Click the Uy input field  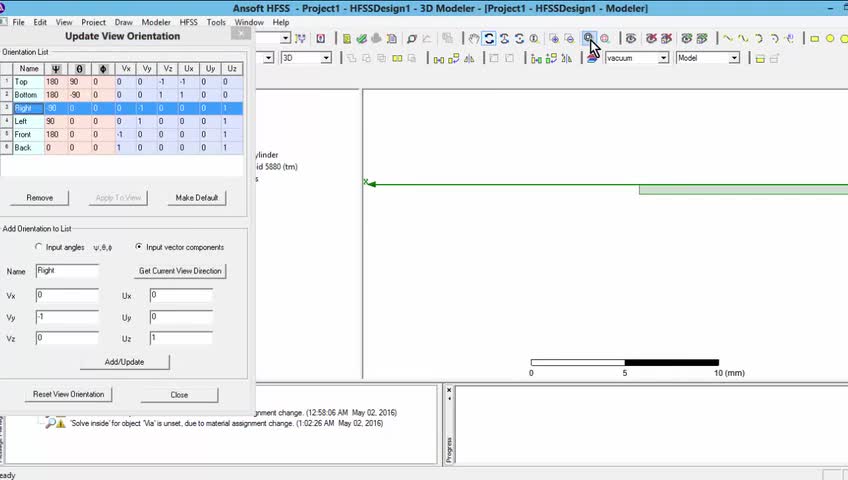[181, 317]
